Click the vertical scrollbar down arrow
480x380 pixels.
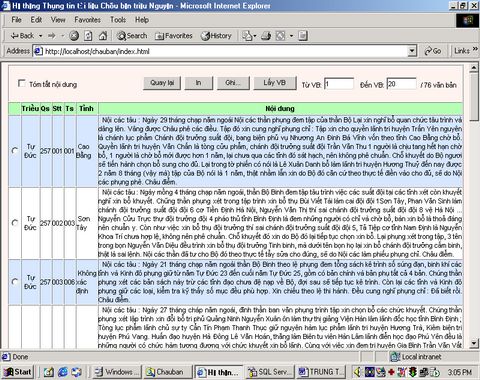click(x=474, y=344)
